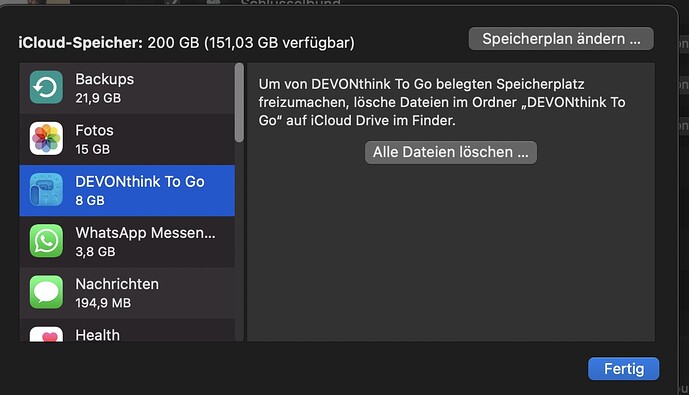Select the 'WhatsApp Messen…' label text
Viewport: 689px width, 395px height.
[145, 233]
